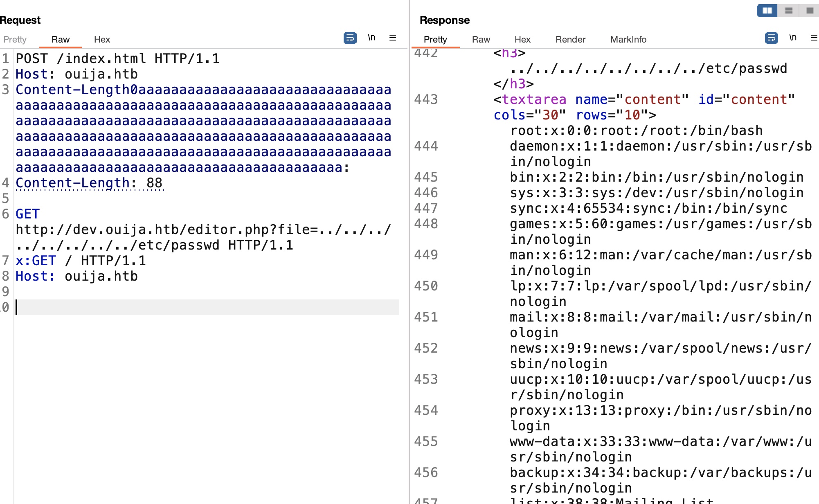819x504 pixels.
Task: Click the Content-Length: 88 header line
Action: 89,183
